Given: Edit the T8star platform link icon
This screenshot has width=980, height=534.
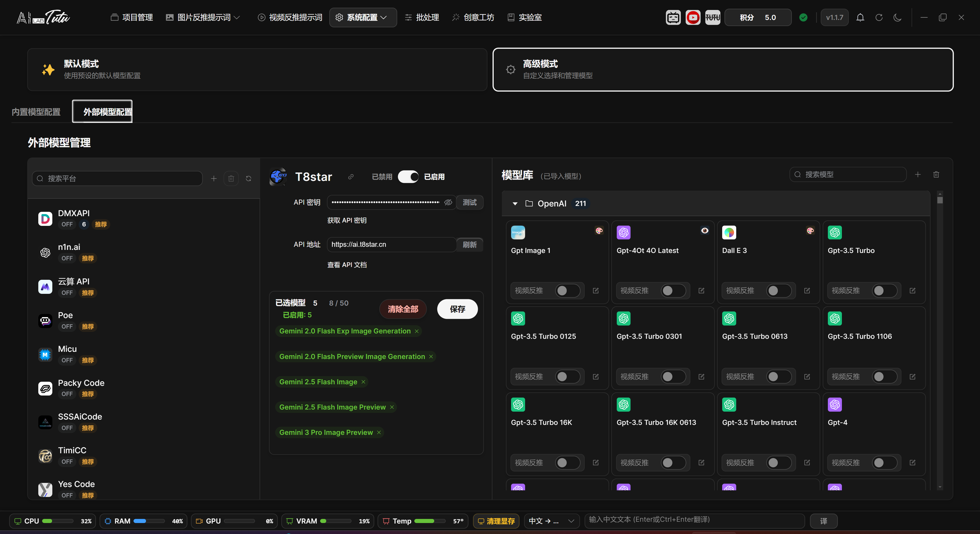Looking at the screenshot, I should [351, 177].
